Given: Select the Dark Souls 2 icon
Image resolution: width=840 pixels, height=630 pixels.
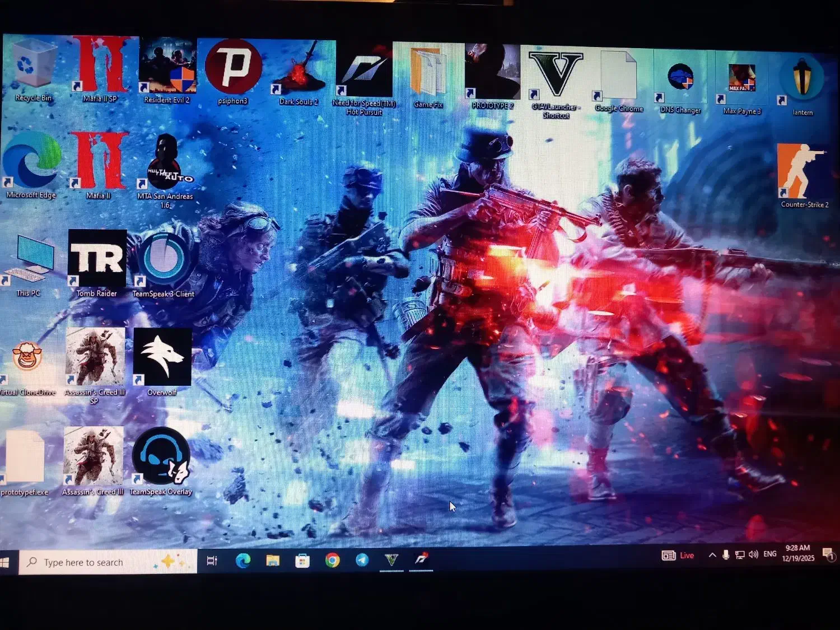Looking at the screenshot, I should pyautogui.click(x=299, y=70).
